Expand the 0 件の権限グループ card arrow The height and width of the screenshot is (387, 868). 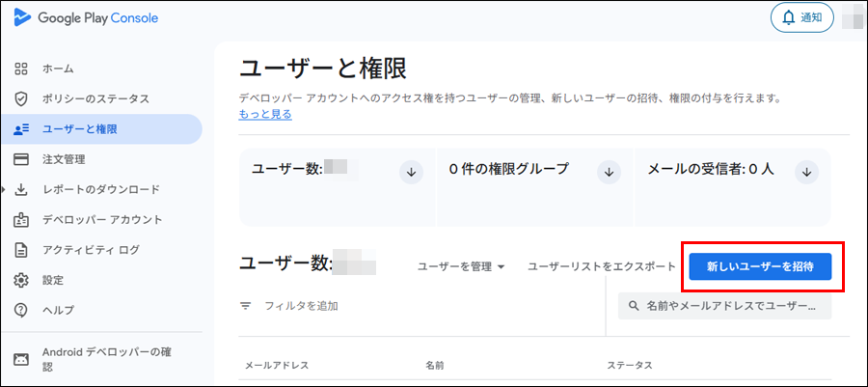tap(609, 172)
